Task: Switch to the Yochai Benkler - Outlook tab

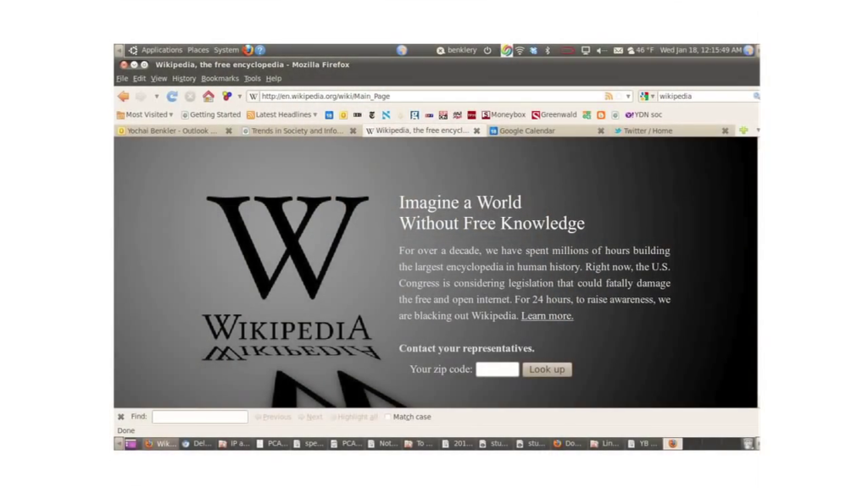Action: (175, 131)
